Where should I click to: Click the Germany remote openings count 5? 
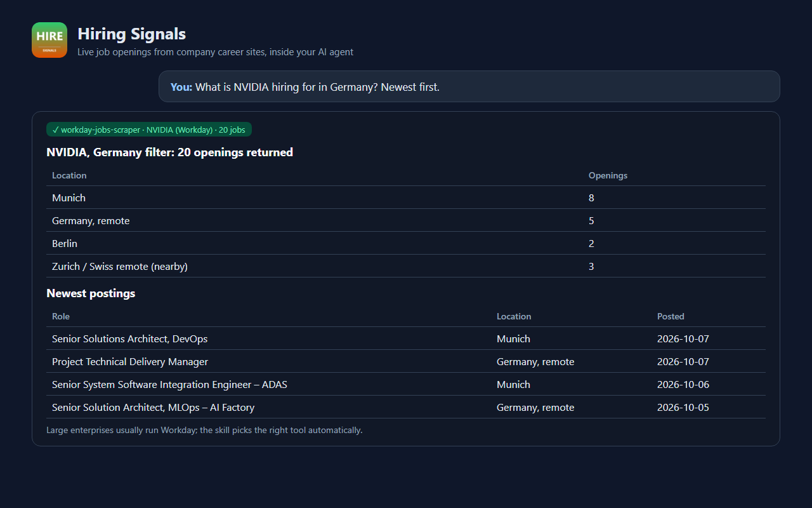[591, 221]
